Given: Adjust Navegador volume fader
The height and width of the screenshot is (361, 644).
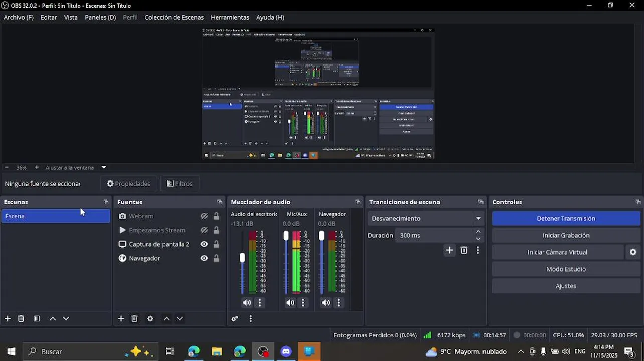Looking at the screenshot, I should pos(321,236).
